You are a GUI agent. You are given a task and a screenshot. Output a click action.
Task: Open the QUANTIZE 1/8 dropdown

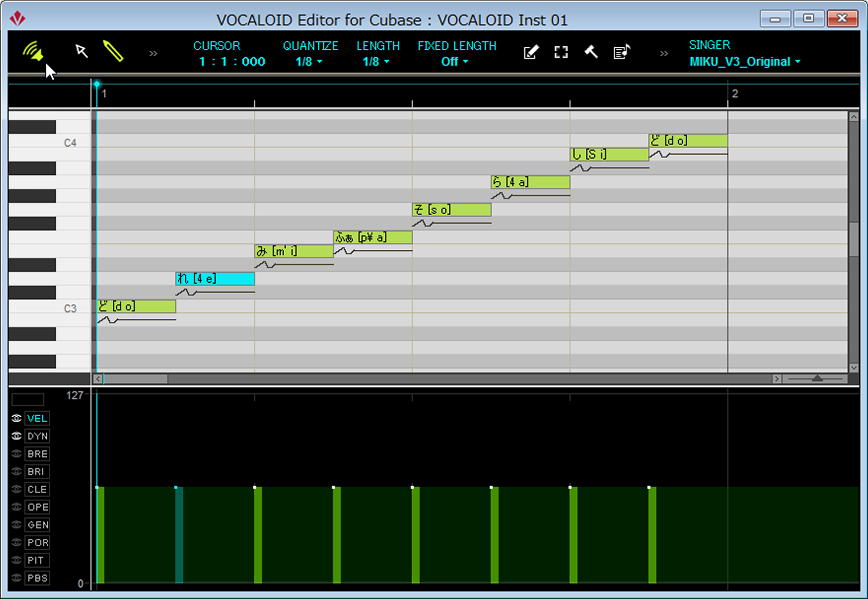[309, 62]
